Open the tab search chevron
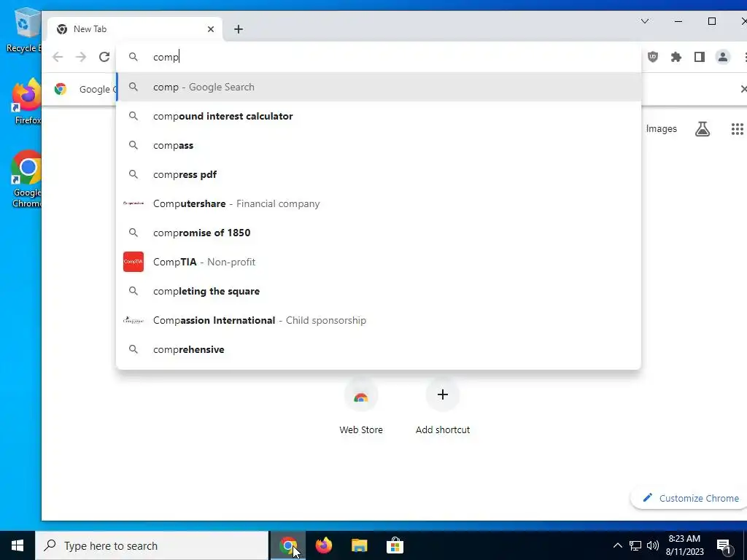Screen dimensions: 747x560 tap(645, 21)
